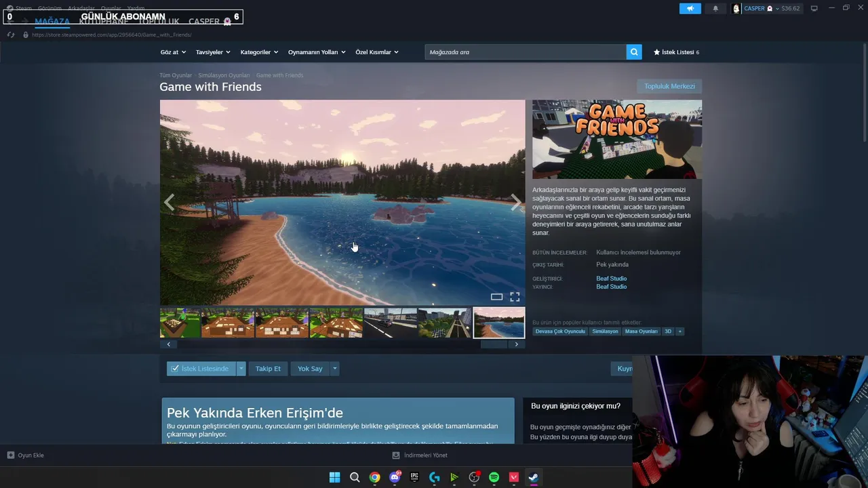Expand the Yok Say dropdown arrow
The image size is (868, 488).
[334, 369]
